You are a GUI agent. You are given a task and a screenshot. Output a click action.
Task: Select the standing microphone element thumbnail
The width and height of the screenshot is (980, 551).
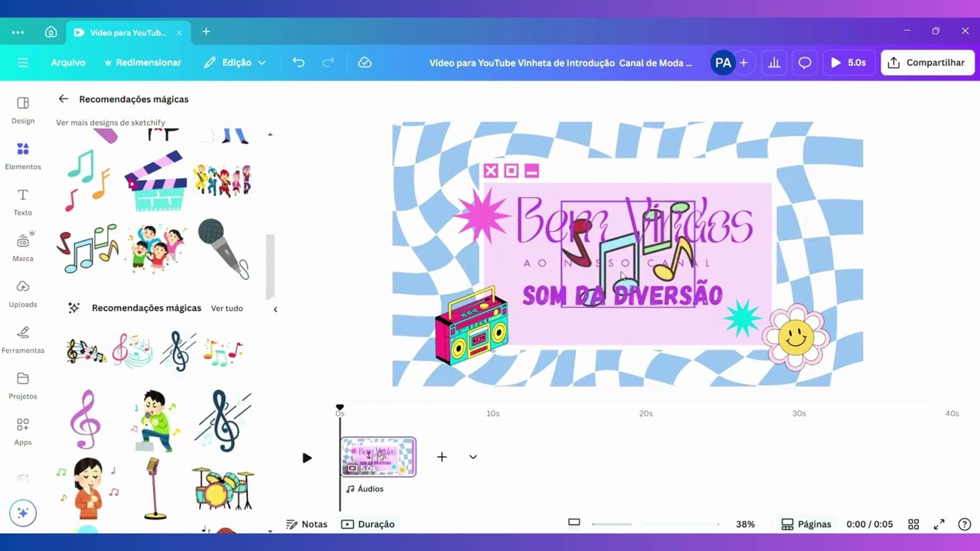coord(154,488)
